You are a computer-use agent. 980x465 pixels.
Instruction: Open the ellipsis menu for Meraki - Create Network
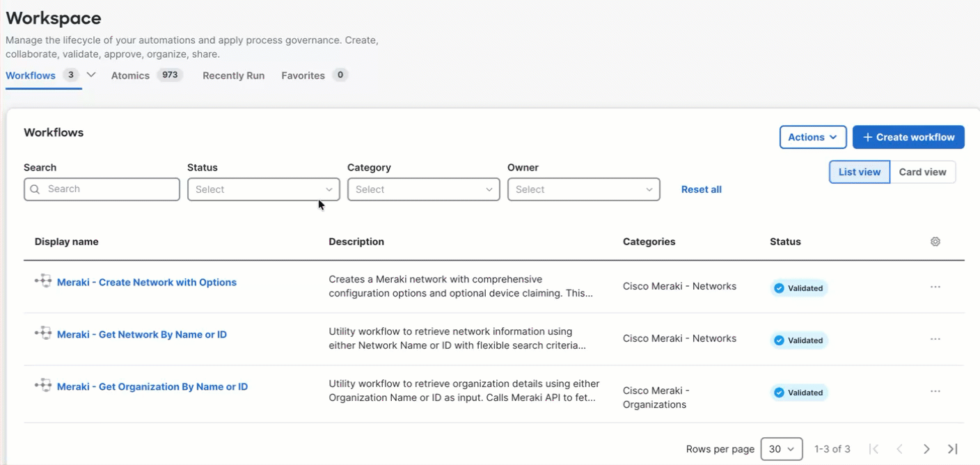click(935, 285)
